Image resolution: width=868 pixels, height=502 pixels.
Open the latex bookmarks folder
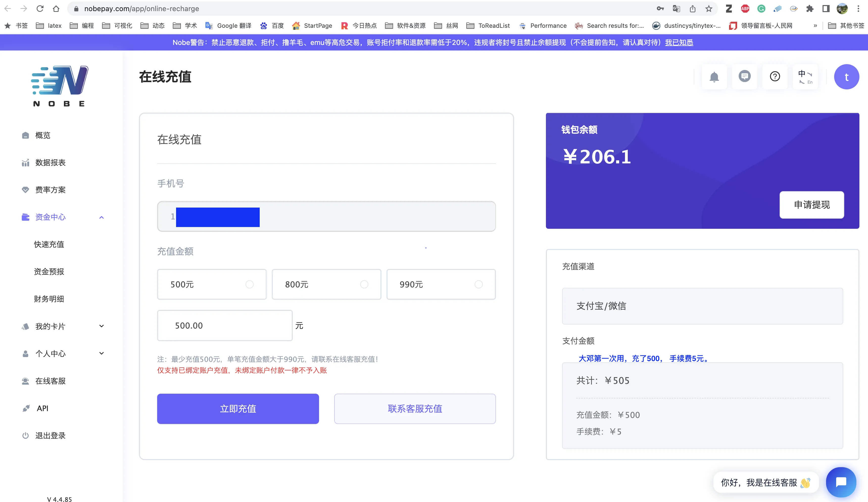coord(49,26)
